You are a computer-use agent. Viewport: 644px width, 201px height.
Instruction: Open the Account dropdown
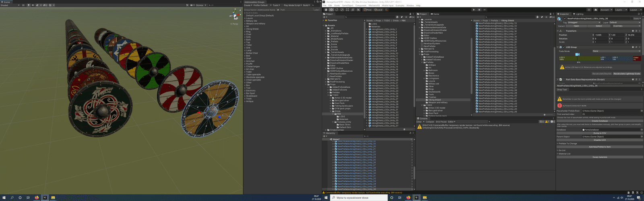(x=606, y=10)
